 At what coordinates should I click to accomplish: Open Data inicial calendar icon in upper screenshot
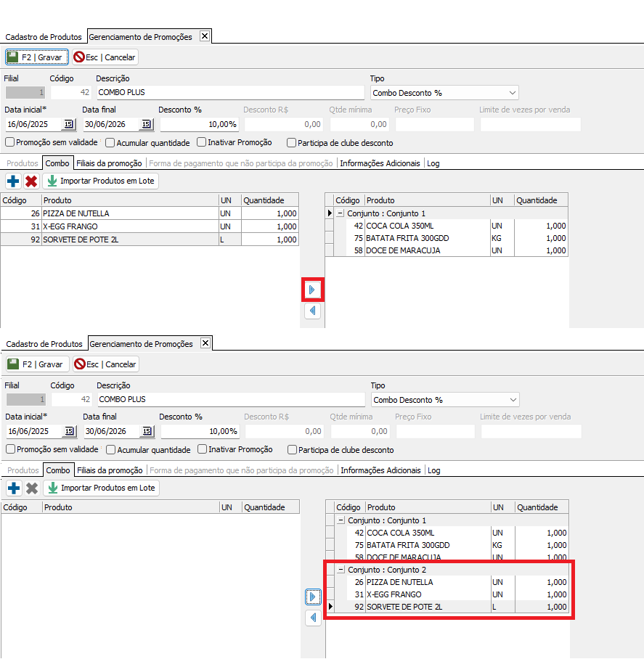click(69, 124)
